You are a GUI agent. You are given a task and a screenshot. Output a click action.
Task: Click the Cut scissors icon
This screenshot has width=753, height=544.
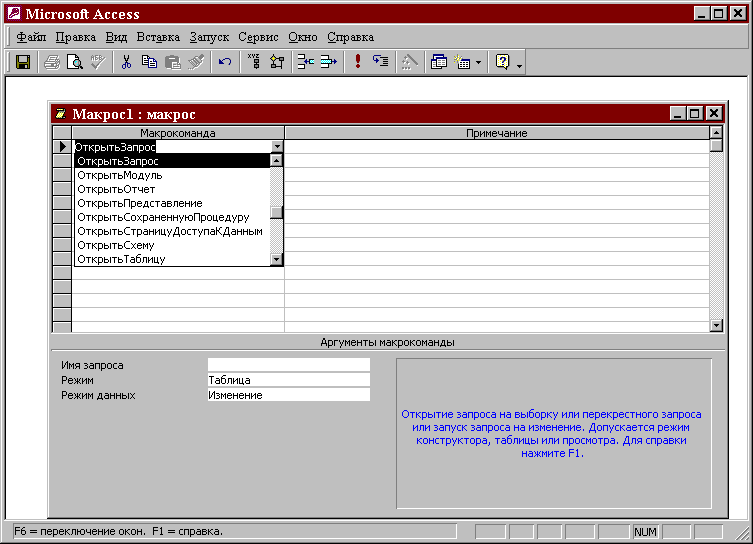126,62
